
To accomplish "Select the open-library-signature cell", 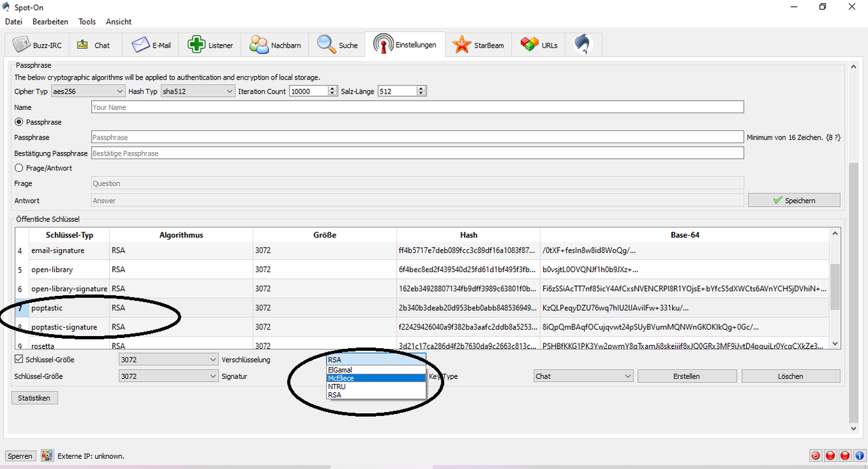I will pos(68,288).
